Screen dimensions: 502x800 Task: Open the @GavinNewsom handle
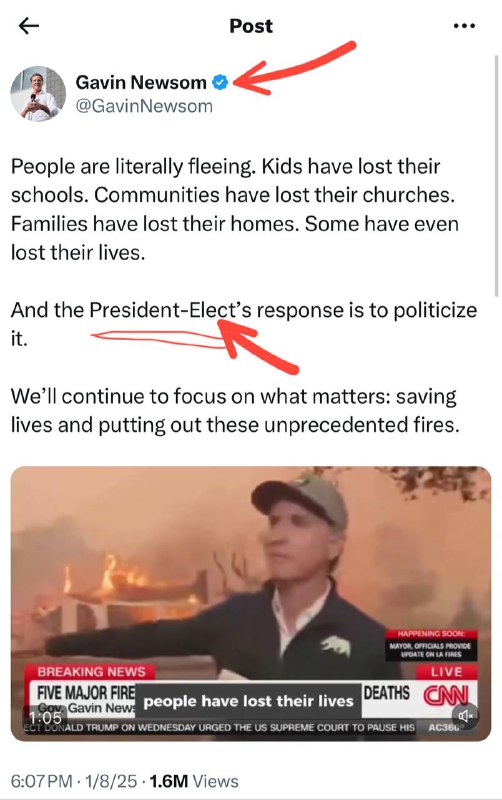[144, 106]
